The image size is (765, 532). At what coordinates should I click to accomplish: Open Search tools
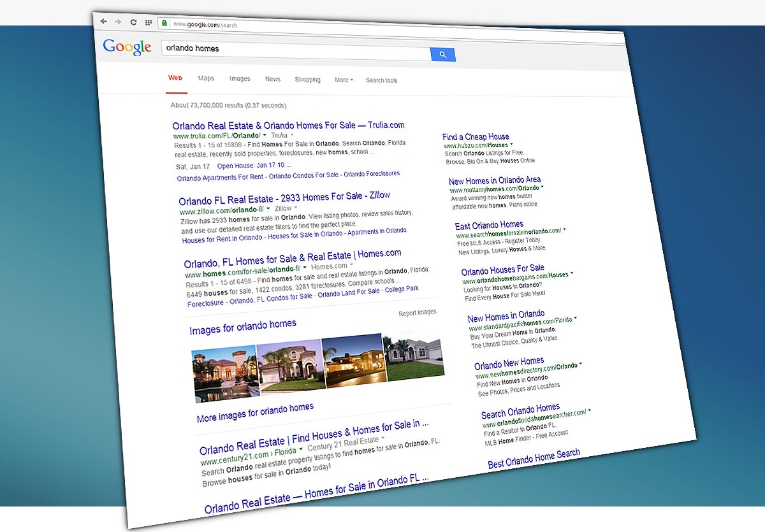(381, 81)
